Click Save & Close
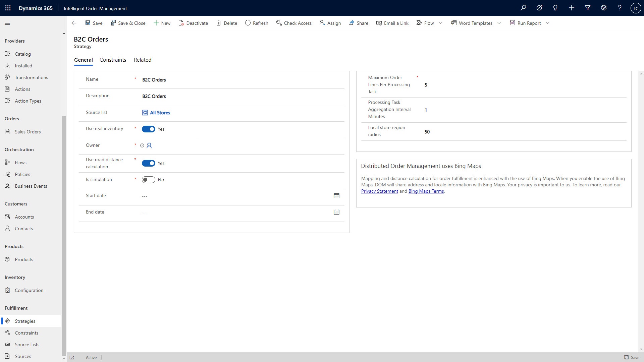644x362 pixels. (x=128, y=23)
